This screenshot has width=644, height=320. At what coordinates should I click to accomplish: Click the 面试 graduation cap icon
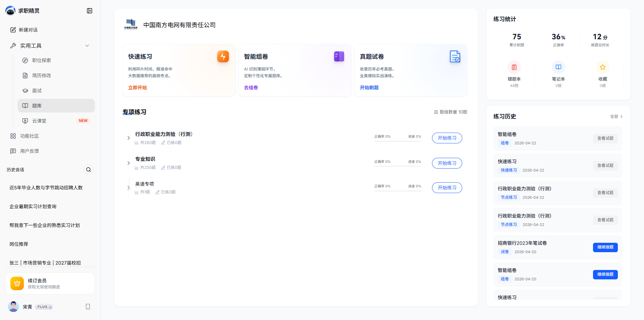point(25,91)
